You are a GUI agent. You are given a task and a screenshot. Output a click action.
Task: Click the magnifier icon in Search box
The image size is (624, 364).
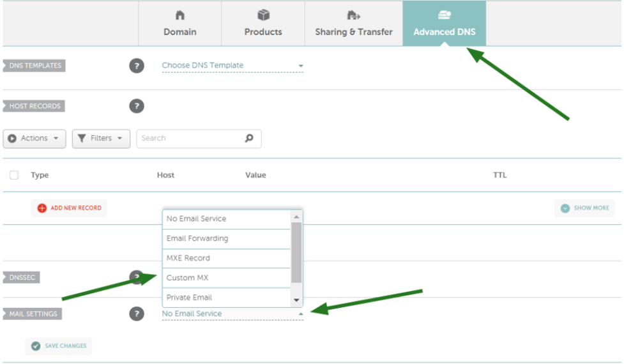click(249, 138)
